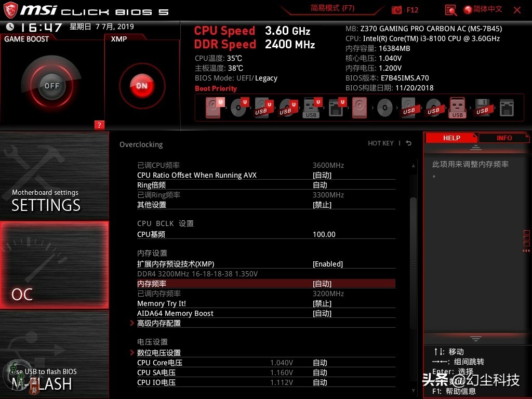The image size is (532, 399).
Task: Click the legacy hard disk boot icon
Action: [x=360, y=108]
